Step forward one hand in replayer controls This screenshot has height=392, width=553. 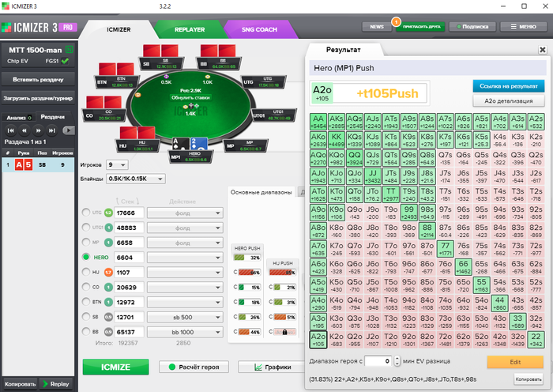pyautogui.click(x=38, y=130)
